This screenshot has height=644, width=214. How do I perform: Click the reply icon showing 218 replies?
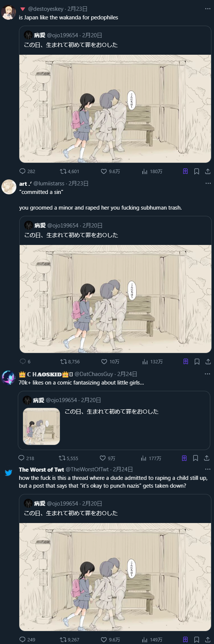click(x=22, y=458)
